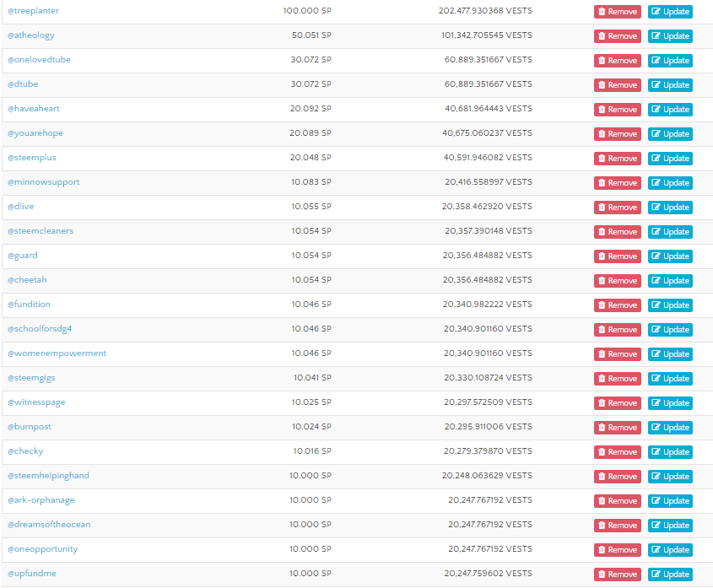
Task: Open the @womenempowerment account link
Action: point(57,353)
